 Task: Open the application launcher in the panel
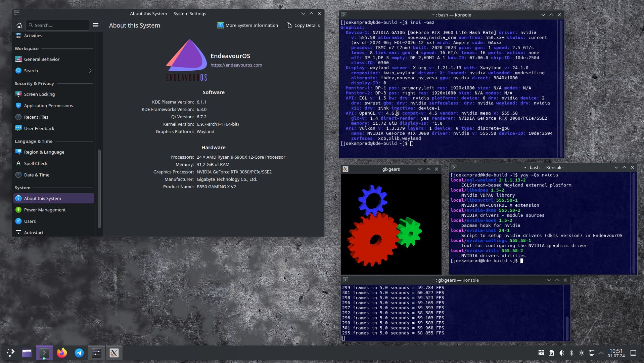tap(10, 353)
